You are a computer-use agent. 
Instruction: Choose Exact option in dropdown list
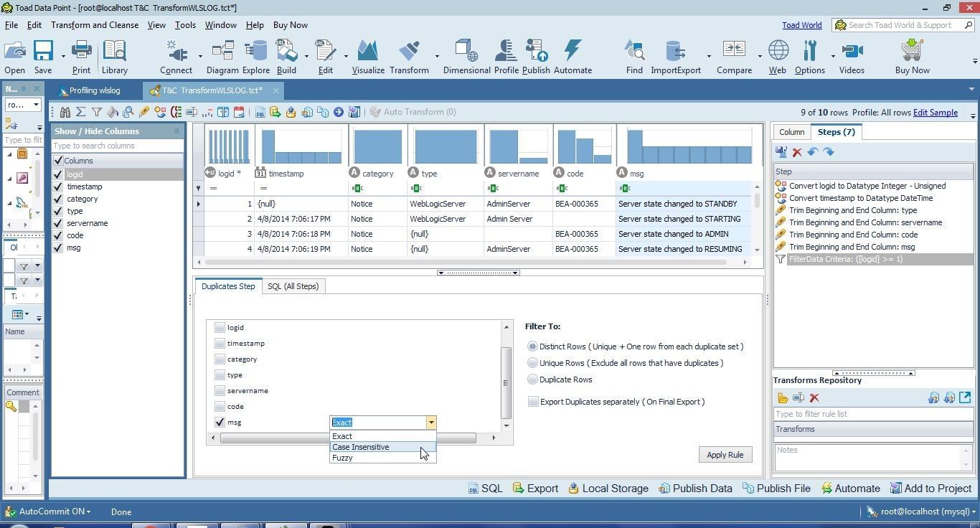pyautogui.click(x=382, y=436)
